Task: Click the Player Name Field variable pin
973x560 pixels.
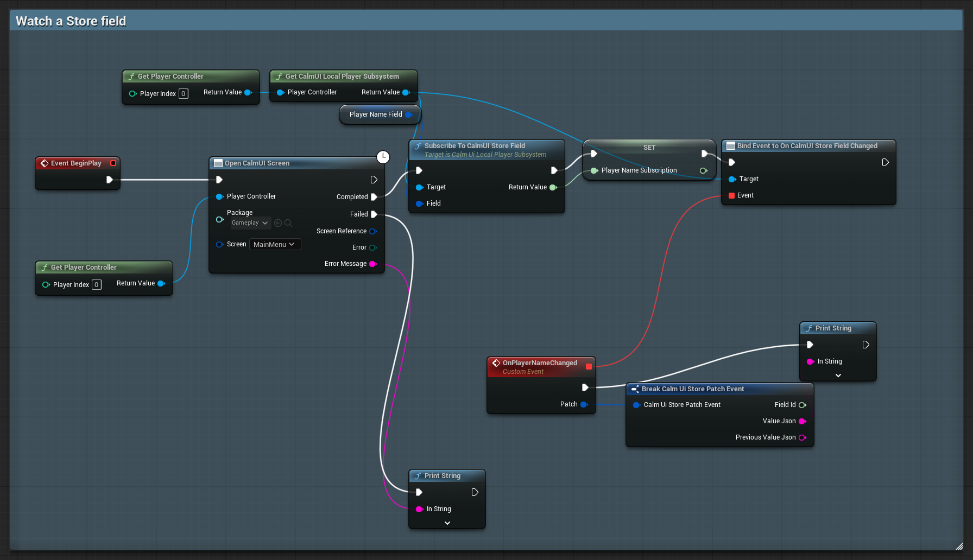Action: click(x=409, y=114)
